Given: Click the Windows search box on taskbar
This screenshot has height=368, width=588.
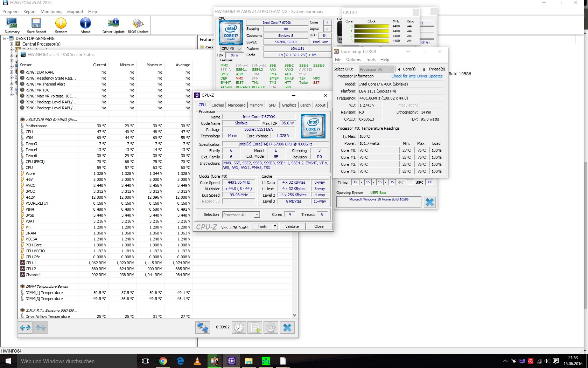Looking at the screenshot, I should 77,361.
